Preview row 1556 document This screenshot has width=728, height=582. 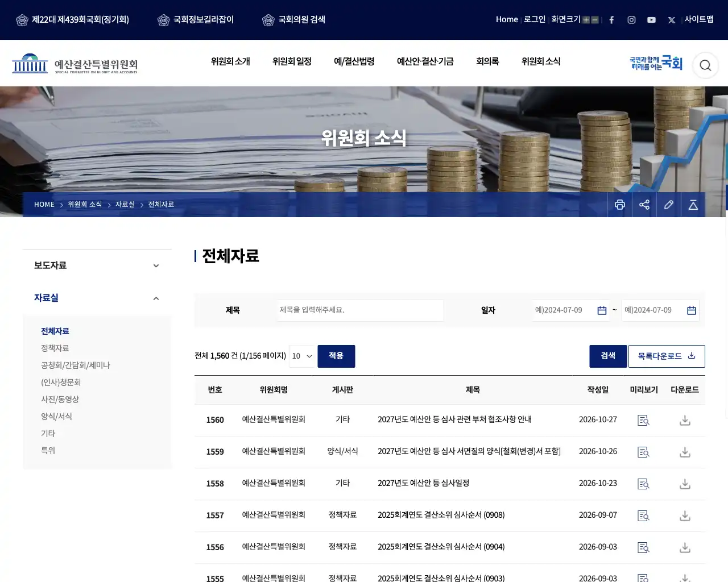coord(643,548)
